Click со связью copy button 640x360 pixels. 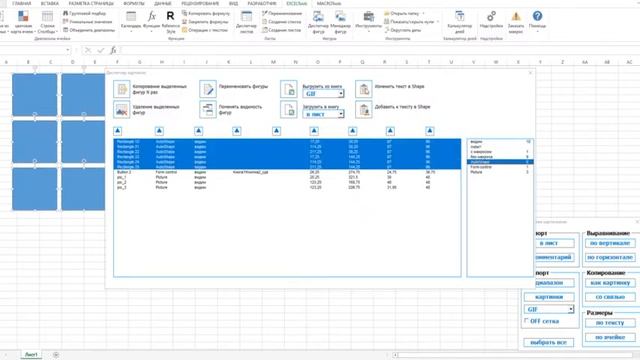pos(610,297)
